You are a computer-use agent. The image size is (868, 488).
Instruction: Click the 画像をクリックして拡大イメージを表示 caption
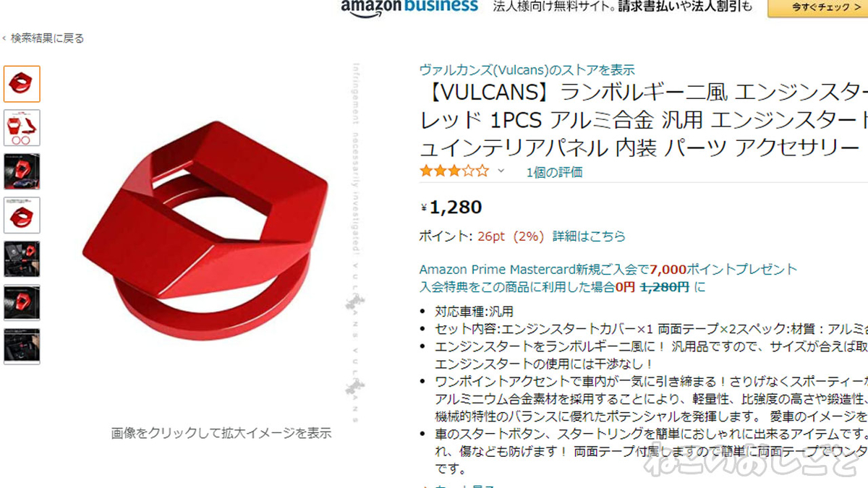click(x=221, y=433)
